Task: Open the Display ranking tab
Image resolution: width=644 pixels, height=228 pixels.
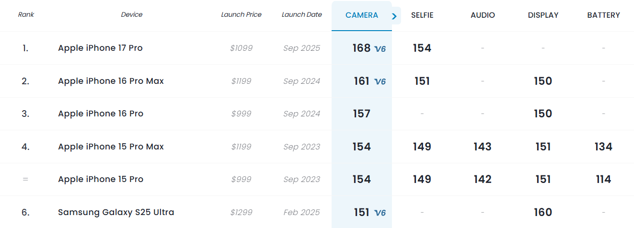Action: tap(543, 15)
